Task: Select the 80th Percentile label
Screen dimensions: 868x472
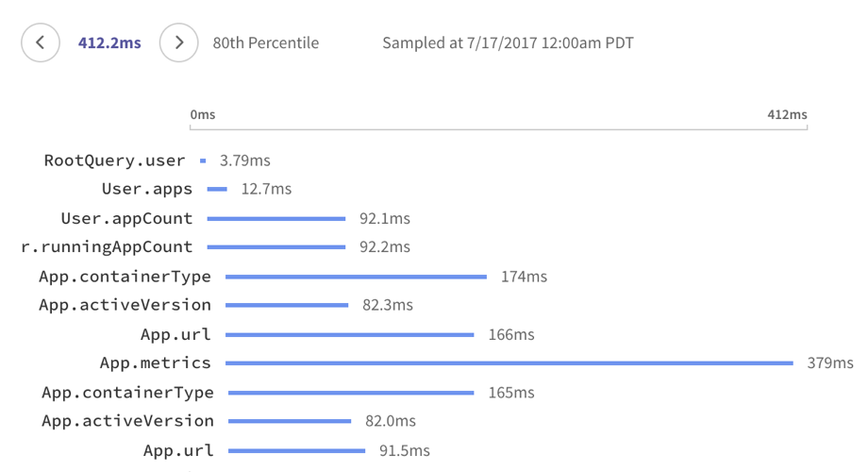Action: point(266,43)
